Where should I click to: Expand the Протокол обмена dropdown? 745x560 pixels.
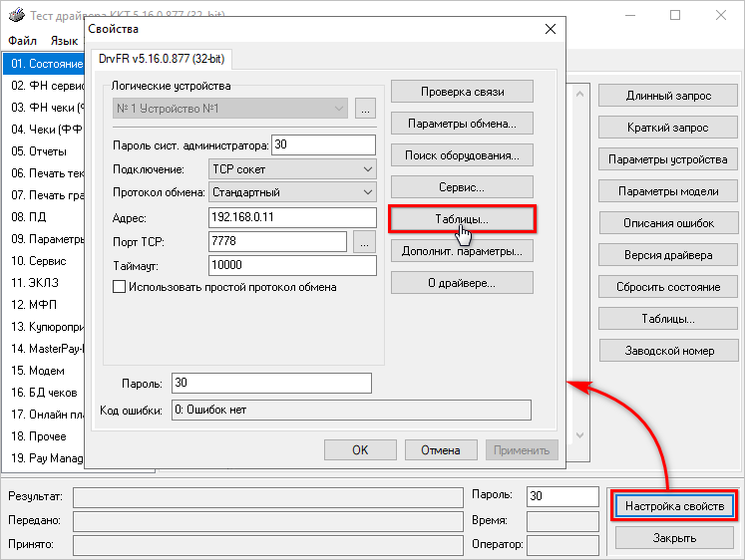tap(367, 192)
